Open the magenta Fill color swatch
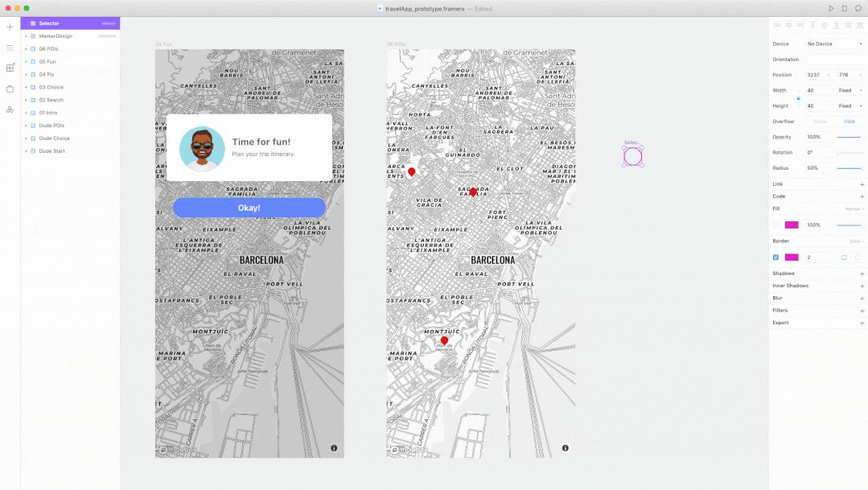The image size is (868, 490). pyautogui.click(x=793, y=224)
